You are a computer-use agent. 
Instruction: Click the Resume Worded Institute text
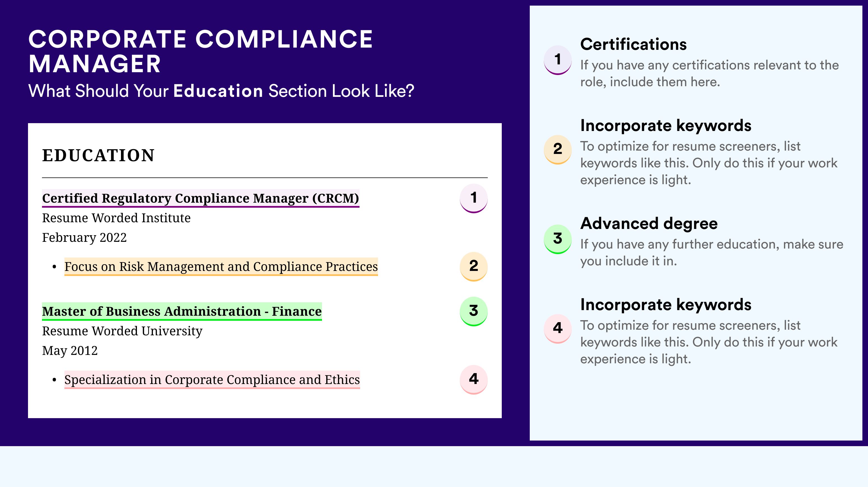pyautogui.click(x=116, y=218)
